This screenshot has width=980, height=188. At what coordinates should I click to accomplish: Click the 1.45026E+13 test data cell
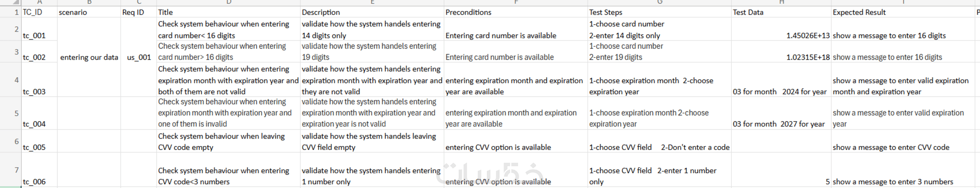[808, 36]
